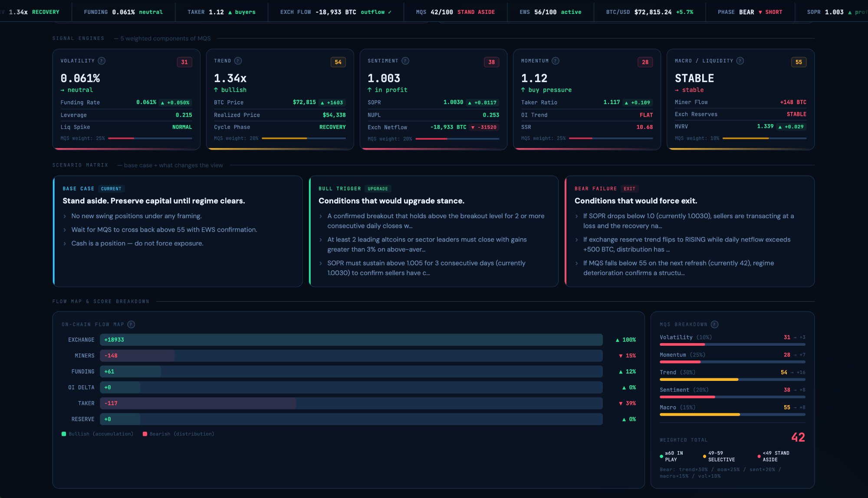Click the EXCHANGE +18933 flow bar
The image size is (868, 498).
coord(351,340)
